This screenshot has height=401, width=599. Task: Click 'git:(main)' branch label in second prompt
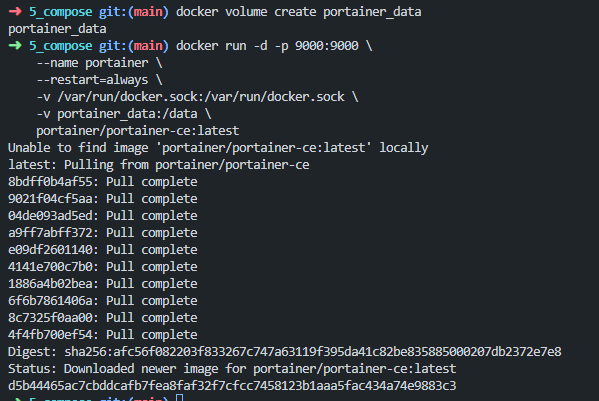coord(134,46)
